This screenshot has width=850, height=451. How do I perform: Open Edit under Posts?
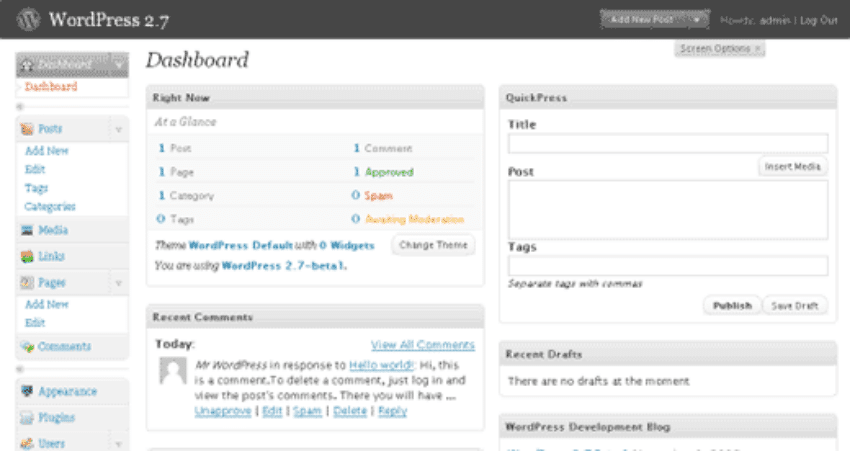point(35,169)
